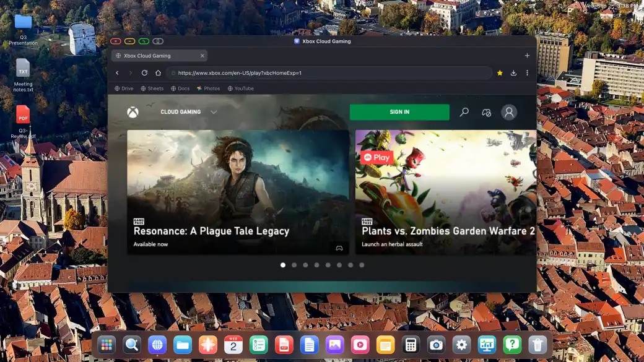
Task: Select the third carousel dot
Action: 305,265
